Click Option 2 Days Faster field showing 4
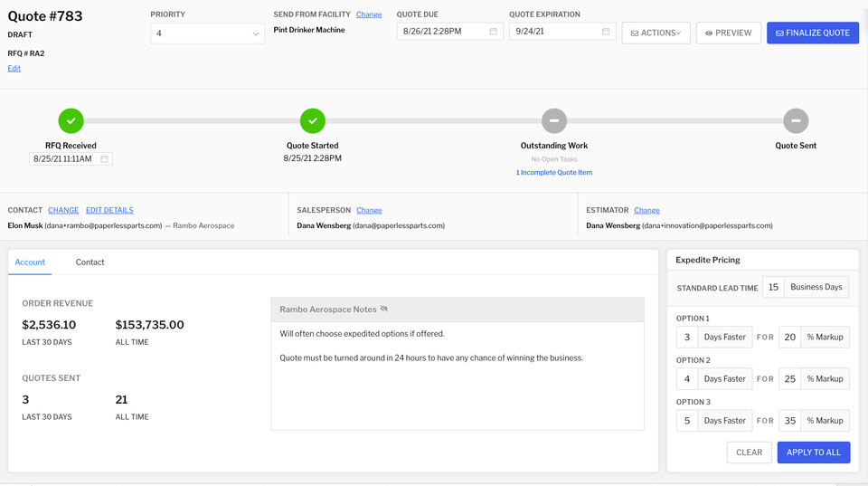This screenshot has width=868, height=486. pos(687,379)
